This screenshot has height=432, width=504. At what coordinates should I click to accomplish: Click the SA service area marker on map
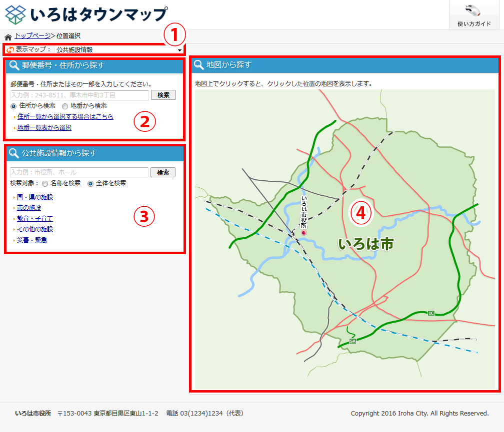[x=352, y=341]
